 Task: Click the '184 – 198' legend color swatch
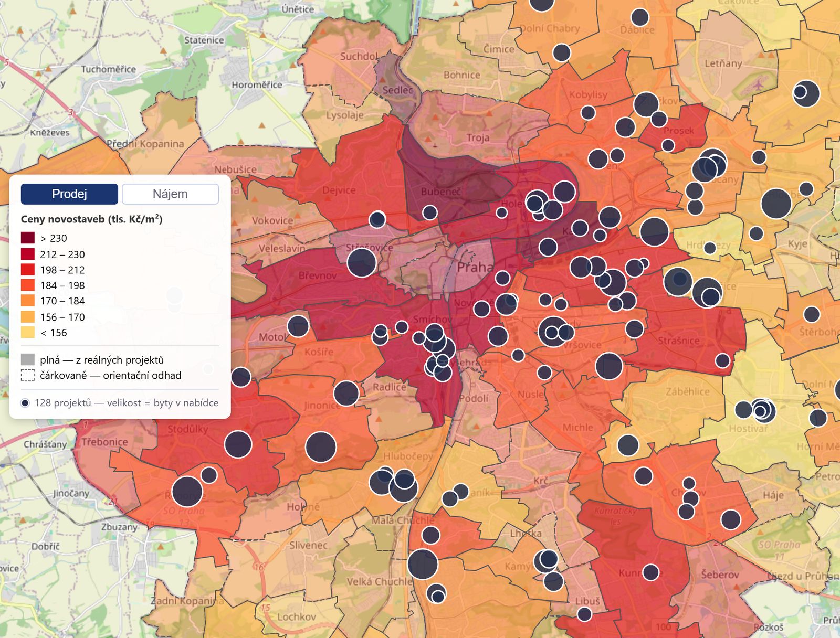tap(28, 285)
